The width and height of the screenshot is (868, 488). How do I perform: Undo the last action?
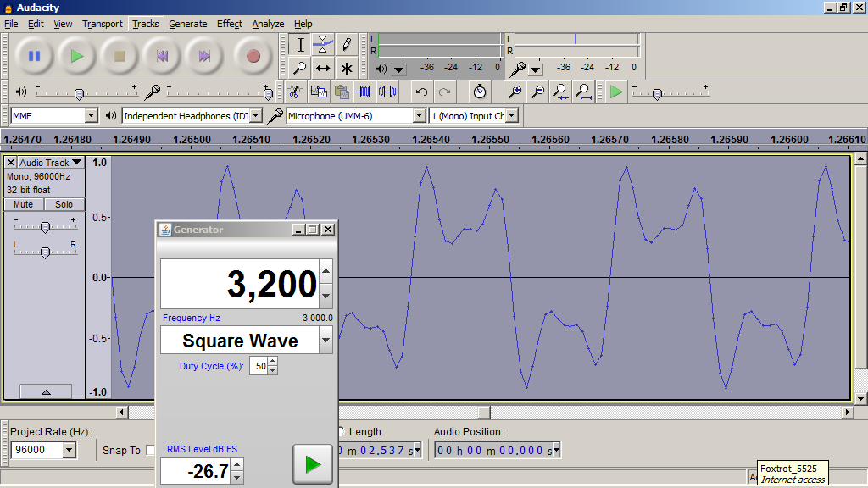tap(422, 91)
